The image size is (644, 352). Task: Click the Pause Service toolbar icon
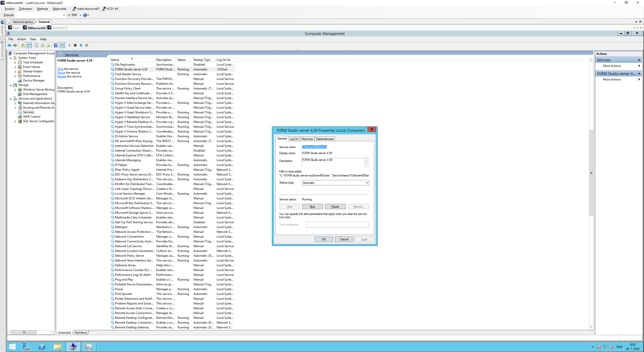pos(81,46)
